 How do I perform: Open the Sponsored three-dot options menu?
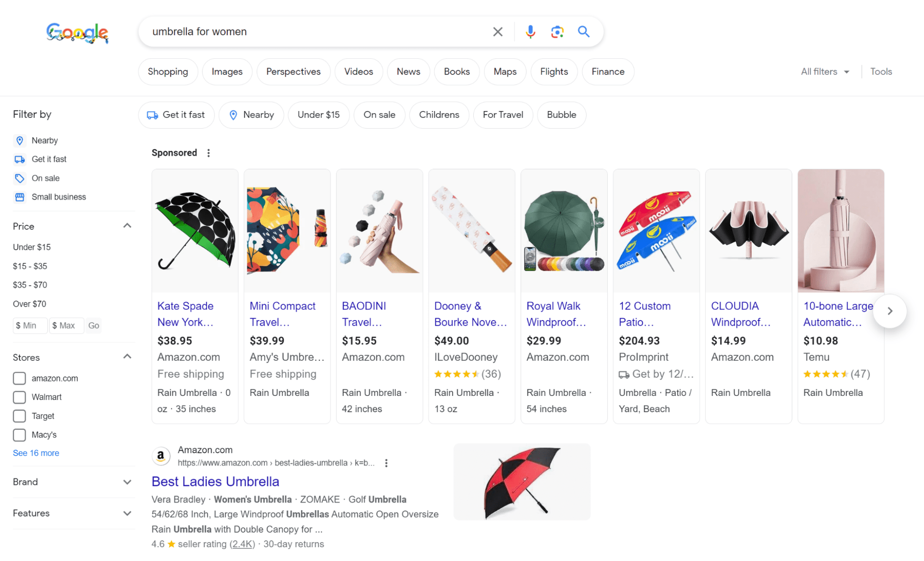(x=208, y=153)
